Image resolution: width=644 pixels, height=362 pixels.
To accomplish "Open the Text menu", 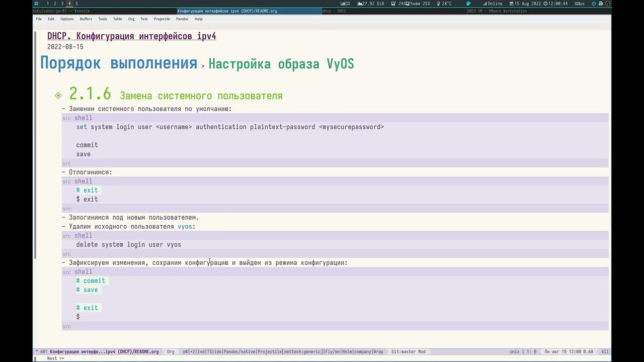I will click(144, 19).
